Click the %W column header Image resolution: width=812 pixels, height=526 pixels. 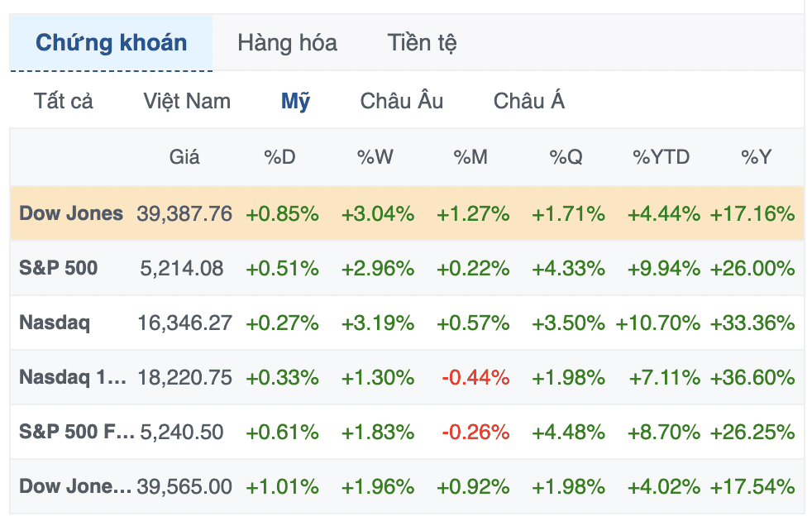coord(375,157)
